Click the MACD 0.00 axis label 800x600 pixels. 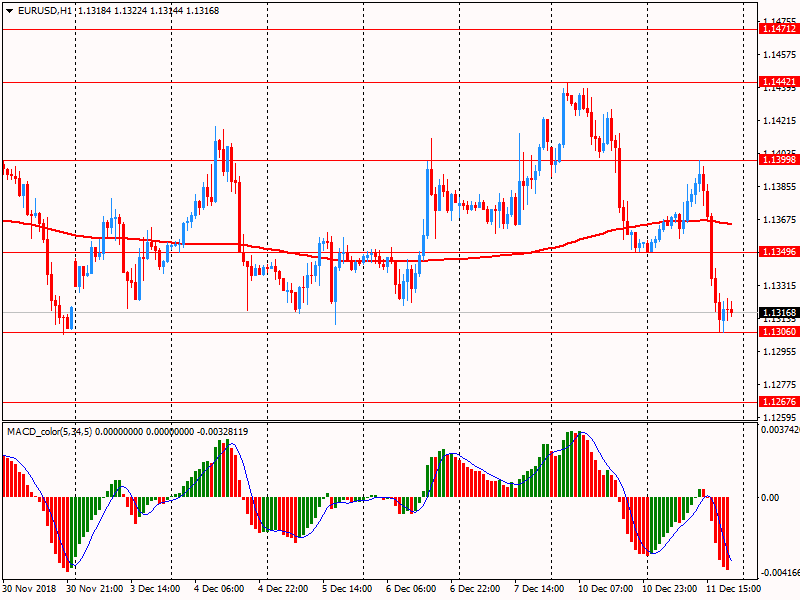click(x=771, y=497)
